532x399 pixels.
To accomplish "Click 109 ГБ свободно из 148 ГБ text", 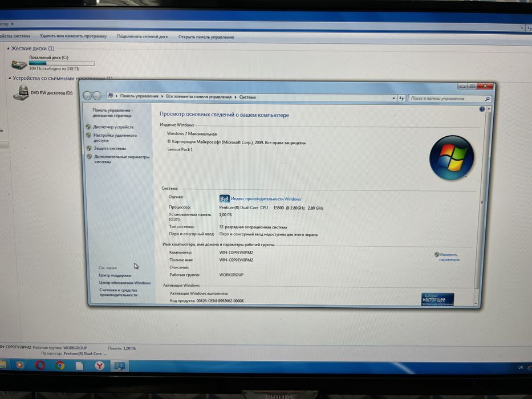I will [x=54, y=69].
